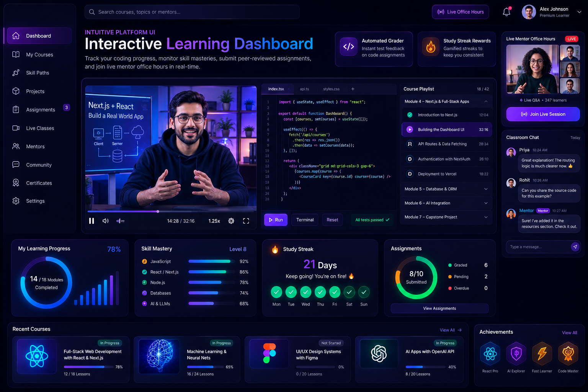Click the Introduction to Next.js completed check
588x392 pixels.
[x=410, y=115]
